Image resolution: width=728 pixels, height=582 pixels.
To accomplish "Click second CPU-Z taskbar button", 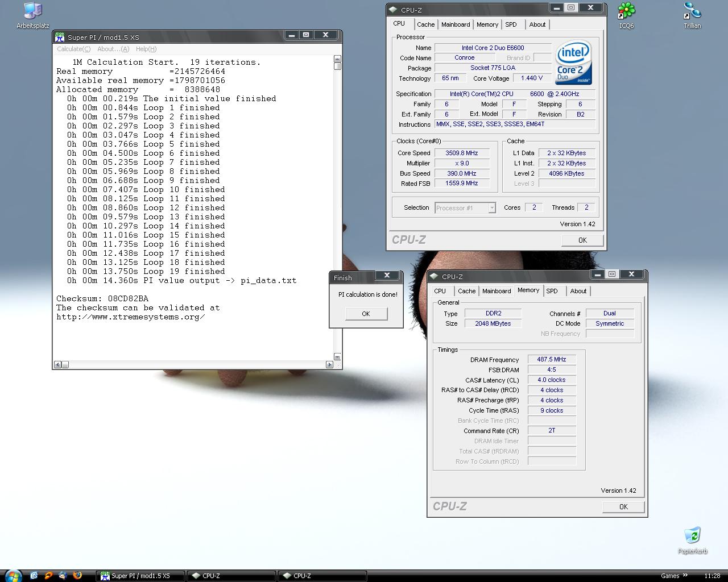I will coord(321,576).
